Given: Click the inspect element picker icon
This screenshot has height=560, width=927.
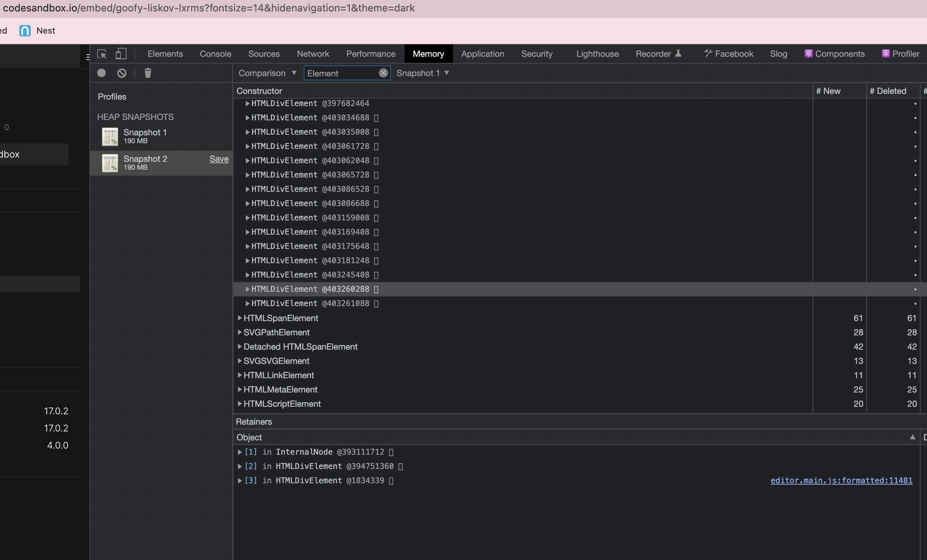Looking at the screenshot, I should click(101, 54).
